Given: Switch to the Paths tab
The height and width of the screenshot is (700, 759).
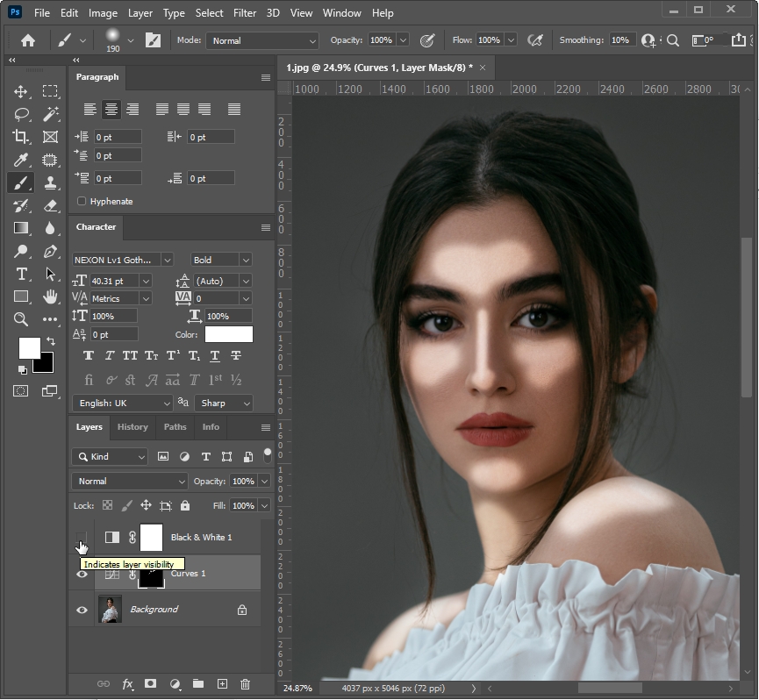Looking at the screenshot, I should click(x=175, y=426).
